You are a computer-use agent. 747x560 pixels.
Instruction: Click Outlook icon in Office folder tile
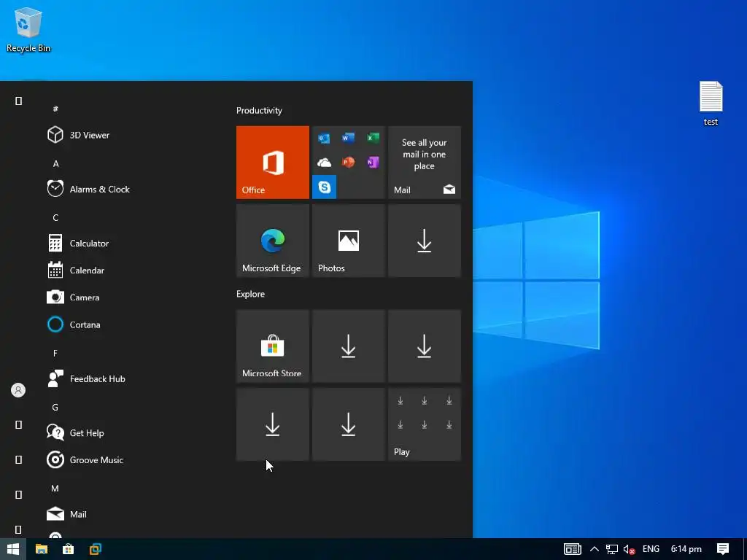tap(325, 138)
